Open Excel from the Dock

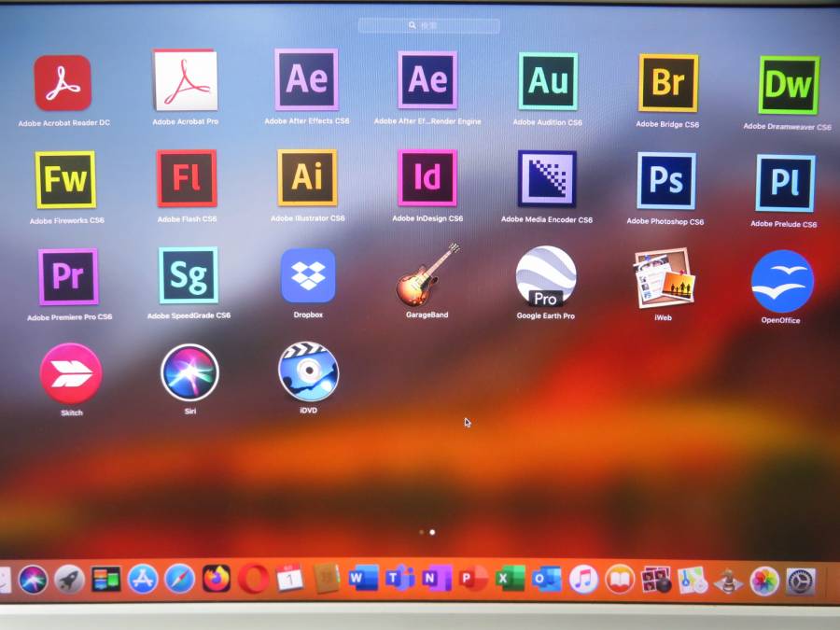[x=510, y=579]
